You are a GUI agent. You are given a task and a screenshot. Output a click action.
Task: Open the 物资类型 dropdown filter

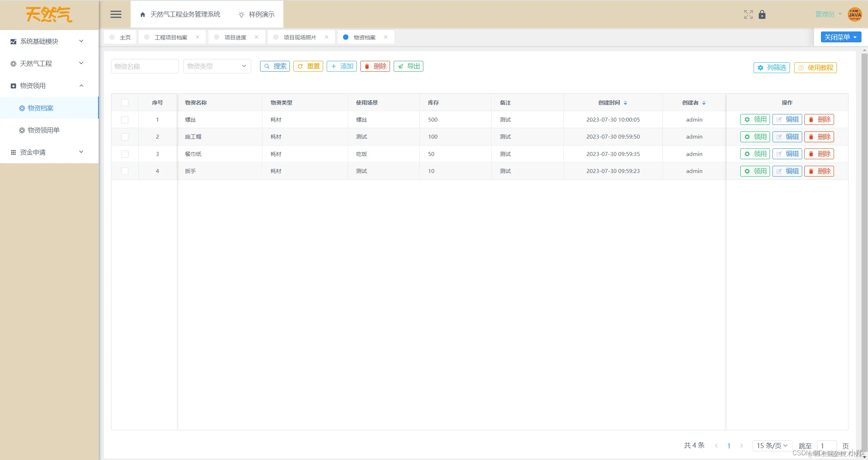pos(217,66)
